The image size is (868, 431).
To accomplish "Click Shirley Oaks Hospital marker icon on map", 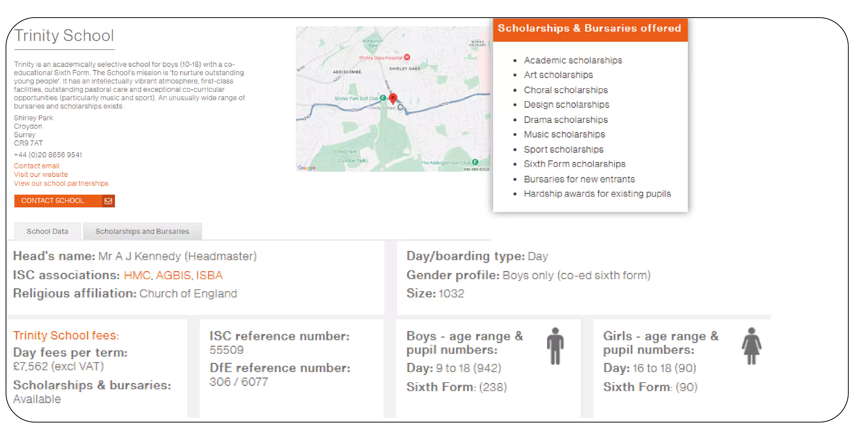I will (407, 57).
